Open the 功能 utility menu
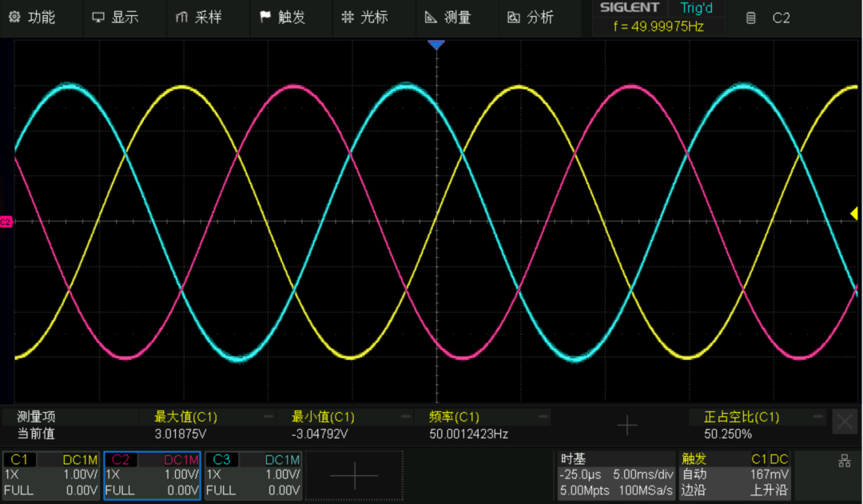 [32, 18]
